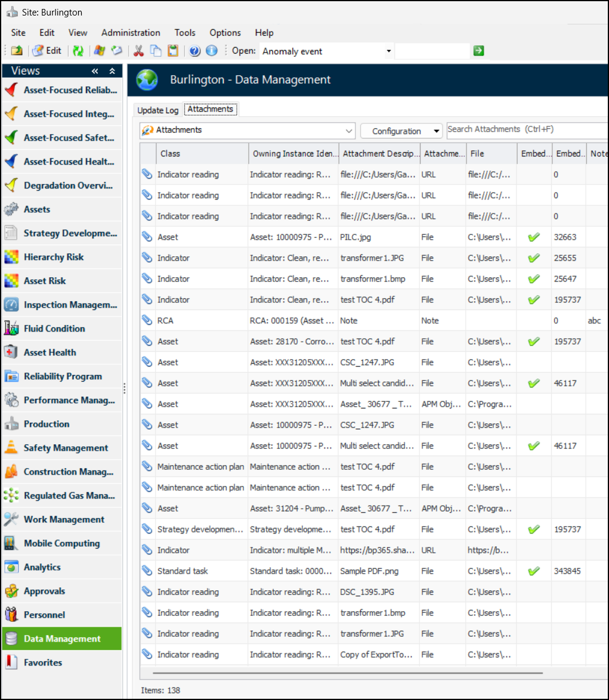Expand the Attachments view dropdown
The height and width of the screenshot is (700, 609).
[349, 131]
